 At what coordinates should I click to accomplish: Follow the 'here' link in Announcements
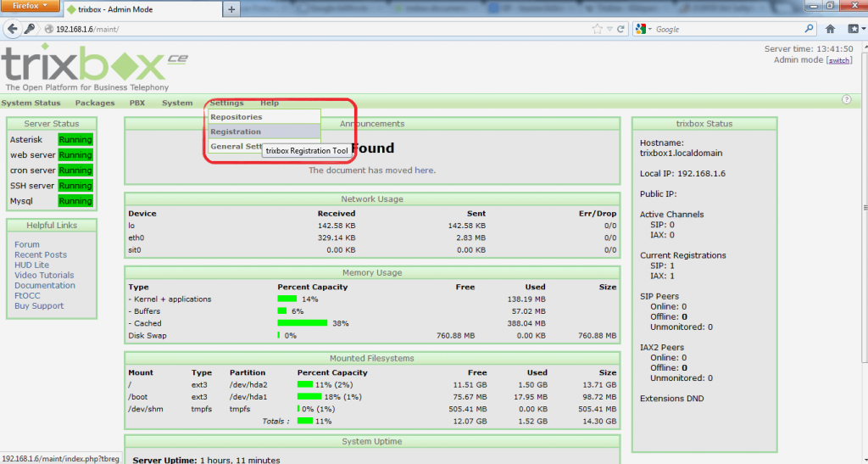point(424,171)
